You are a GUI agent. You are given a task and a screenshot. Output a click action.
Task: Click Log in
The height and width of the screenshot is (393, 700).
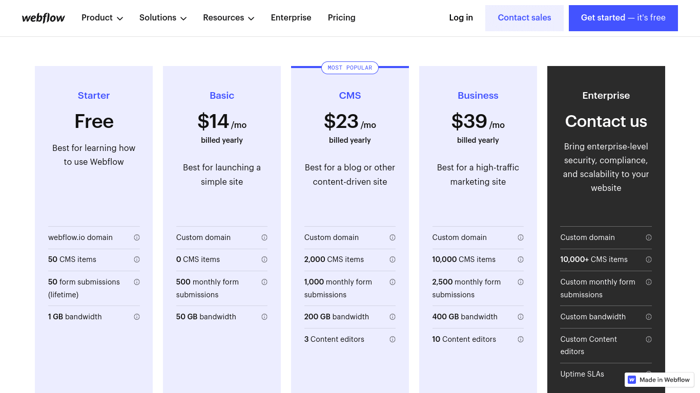point(461,18)
